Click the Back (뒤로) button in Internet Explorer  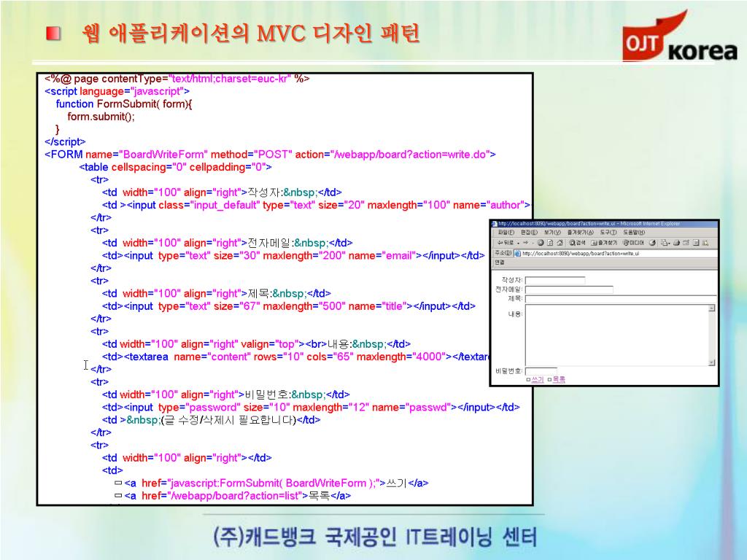pos(506,242)
